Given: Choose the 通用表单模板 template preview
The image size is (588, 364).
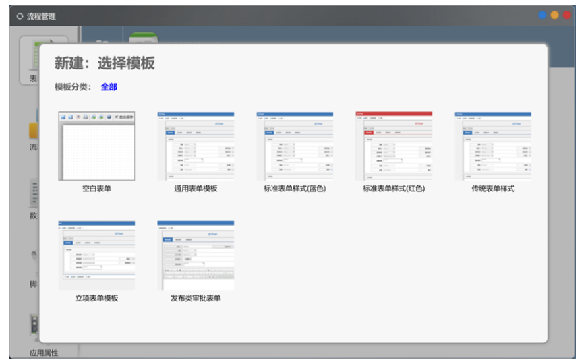Looking at the screenshot, I should click(196, 146).
